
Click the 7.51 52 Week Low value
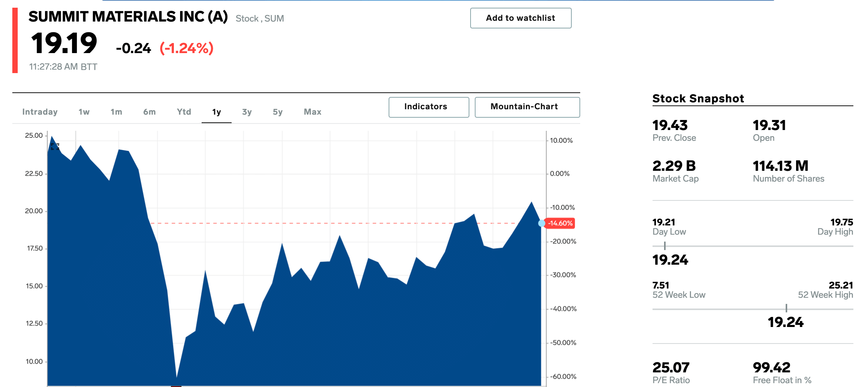(661, 285)
